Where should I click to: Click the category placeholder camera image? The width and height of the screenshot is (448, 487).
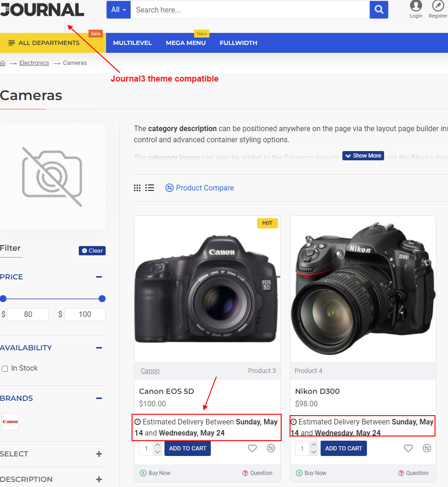pos(52,177)
